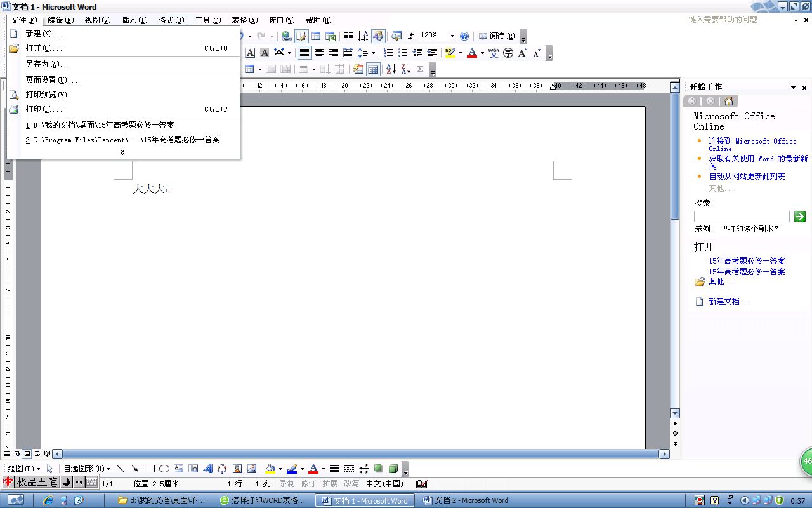Open highlight color dropdown arrow
Image resolution: width=812 pixels, height=508 pixels.
coord(461,53)
